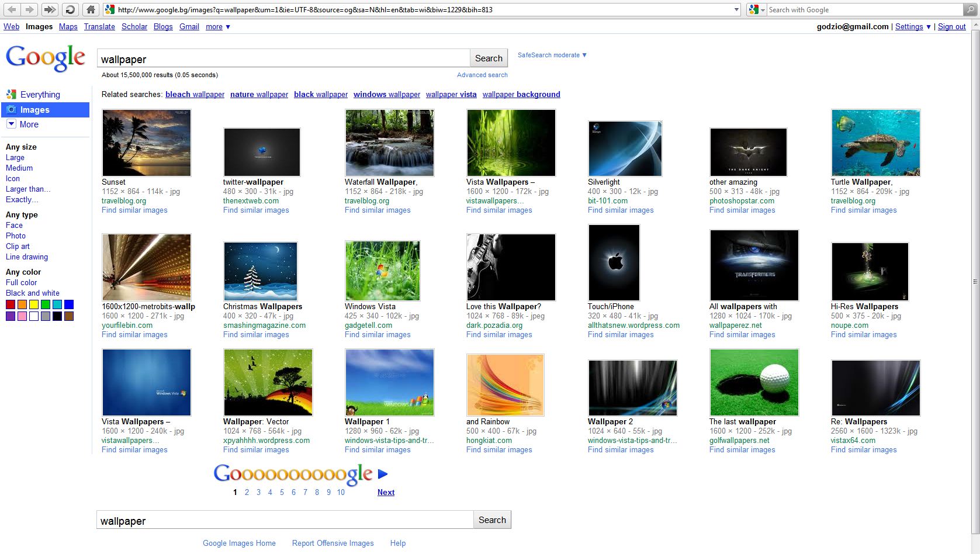
Task: Open the Settings dropdown
Action: (913, 27)
